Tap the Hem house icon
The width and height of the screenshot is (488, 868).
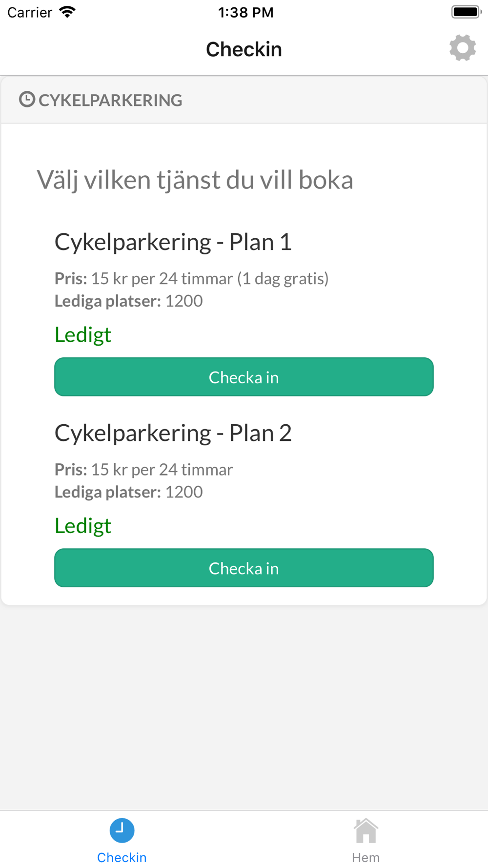[366, 830]
